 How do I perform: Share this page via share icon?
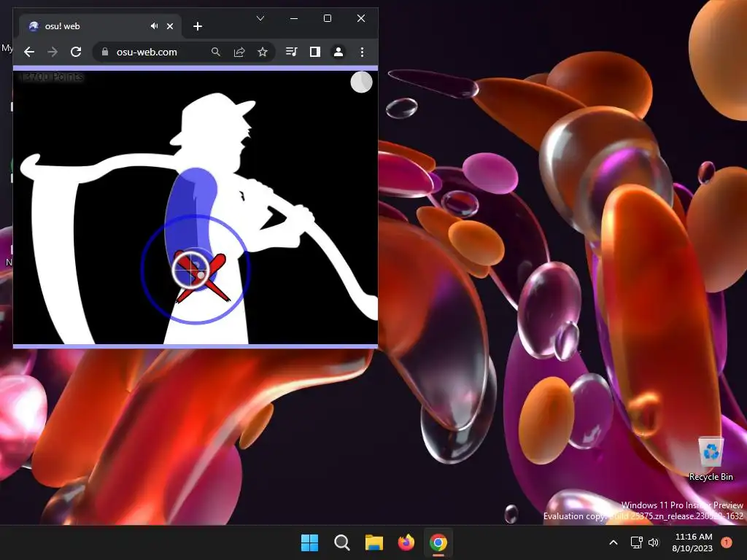(x=239, y=52)
